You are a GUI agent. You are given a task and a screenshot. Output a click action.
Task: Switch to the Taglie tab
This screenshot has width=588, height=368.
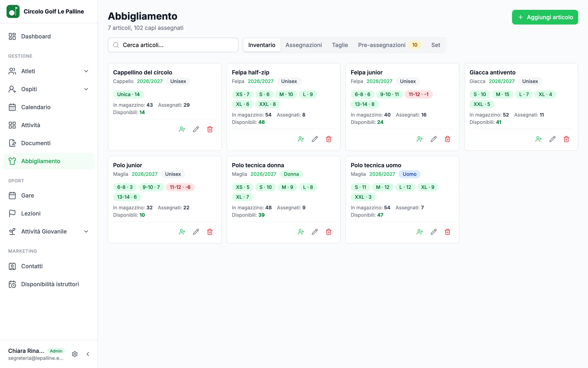click(340, 45)
